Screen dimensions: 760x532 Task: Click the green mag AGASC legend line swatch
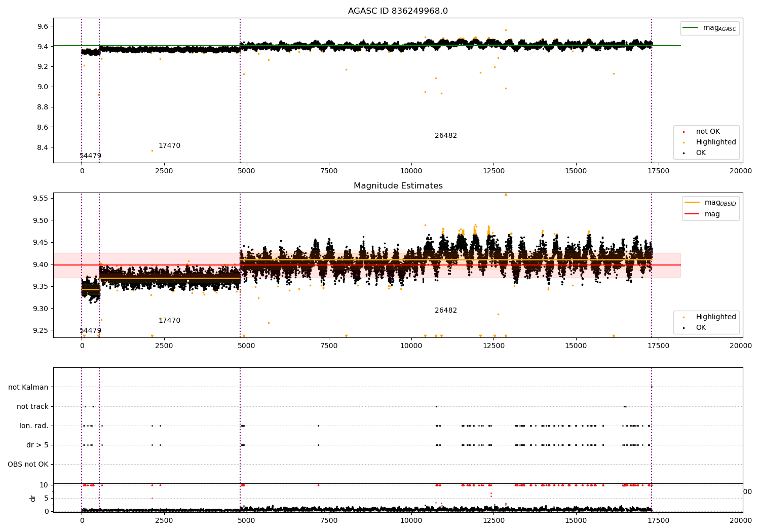point(691,28)
